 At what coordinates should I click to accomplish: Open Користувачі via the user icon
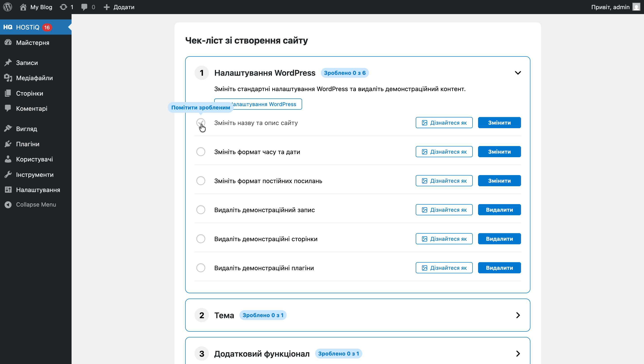pyautogui.click(x=8, y=159)
